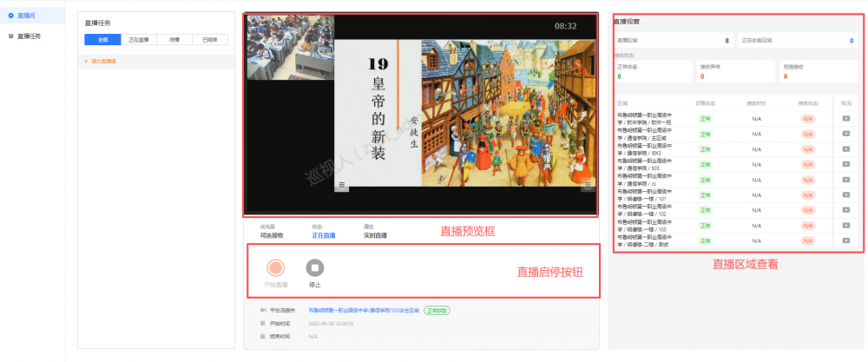Switch to the 待播 tab
The height and width of the screenshot is (362, 868).
pyautogui.click(x=174, y=39)
